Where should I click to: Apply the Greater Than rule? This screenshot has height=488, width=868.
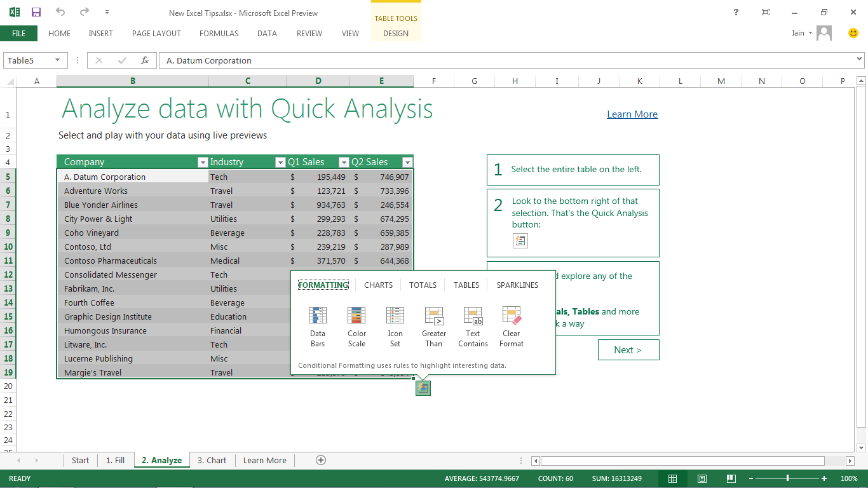(433, 326)
